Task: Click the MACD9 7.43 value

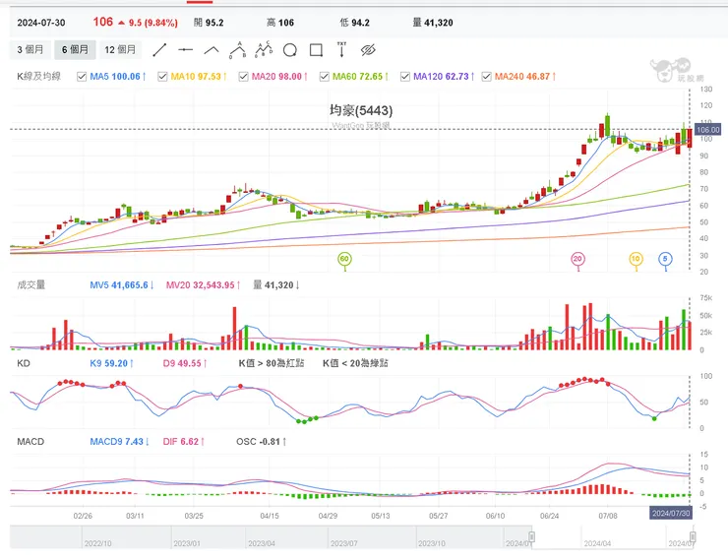Action: tap(119, 442)
